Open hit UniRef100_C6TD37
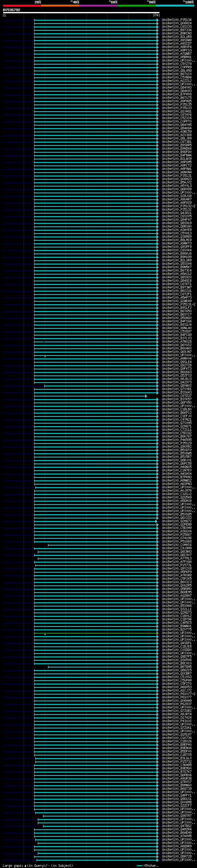The height and width of the screenshot is (868, 197). (x=177, y=396)
